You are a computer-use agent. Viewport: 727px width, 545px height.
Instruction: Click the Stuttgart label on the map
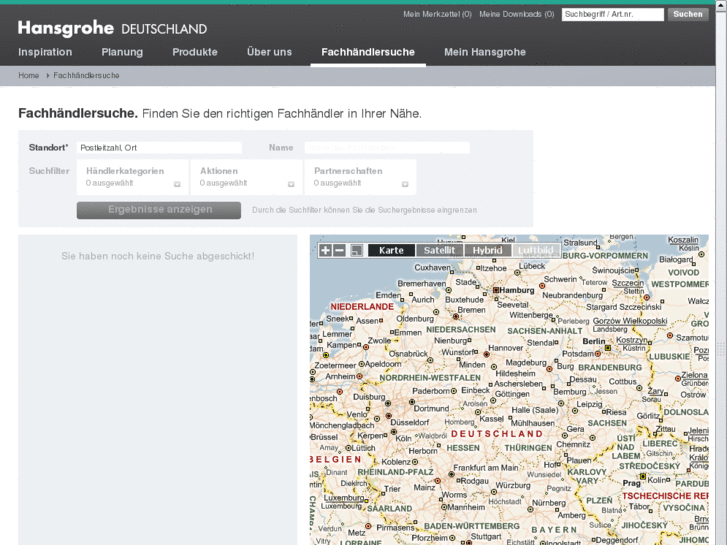486,536
